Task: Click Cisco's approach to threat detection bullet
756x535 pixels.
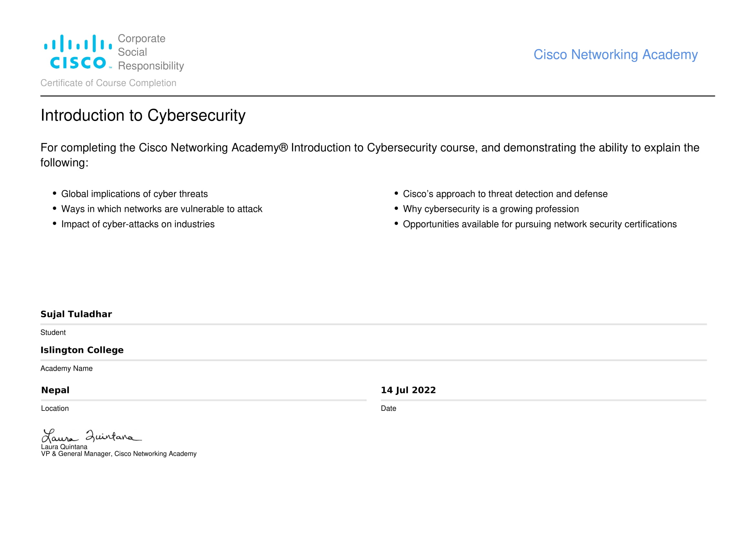Action: (x=505, y=194)
